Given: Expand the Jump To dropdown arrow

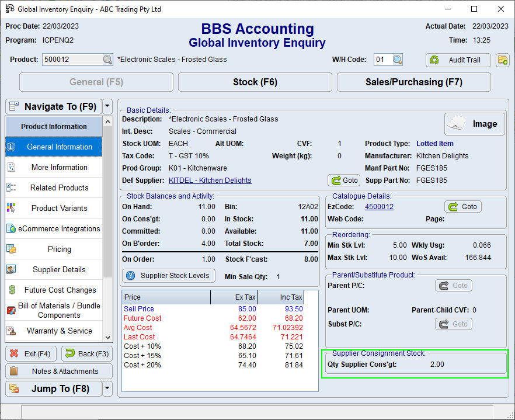Looking at the screenshot, I should (x=107, y=388).
